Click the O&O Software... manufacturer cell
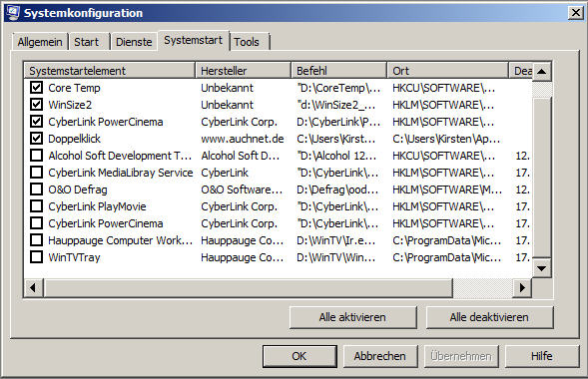588x379 pixels. pos(242,189)
